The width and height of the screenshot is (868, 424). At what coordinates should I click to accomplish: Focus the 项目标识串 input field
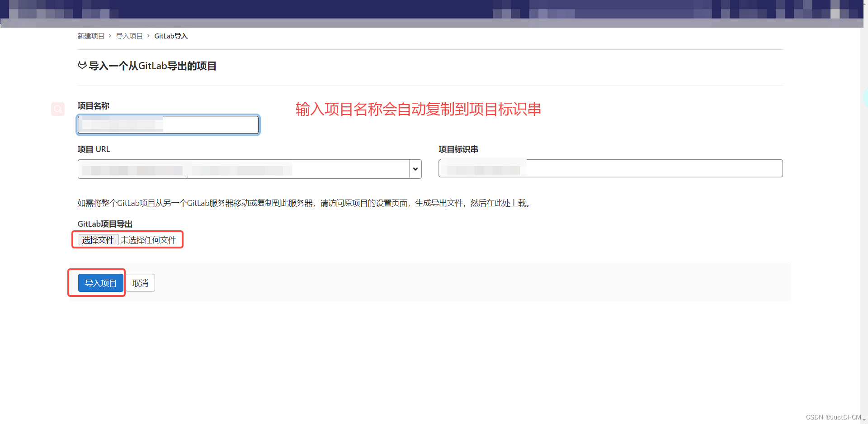coord(610,168)
